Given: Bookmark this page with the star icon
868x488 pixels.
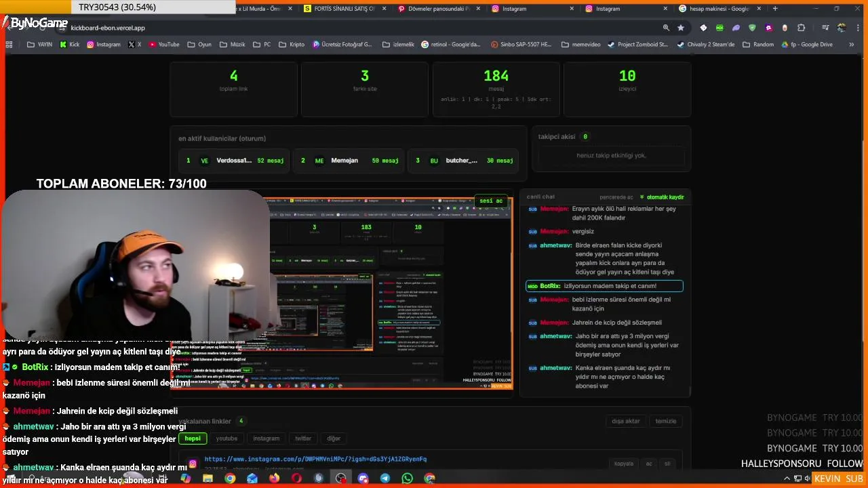Looking at the screenshot, I should click(x=681, y=28).
